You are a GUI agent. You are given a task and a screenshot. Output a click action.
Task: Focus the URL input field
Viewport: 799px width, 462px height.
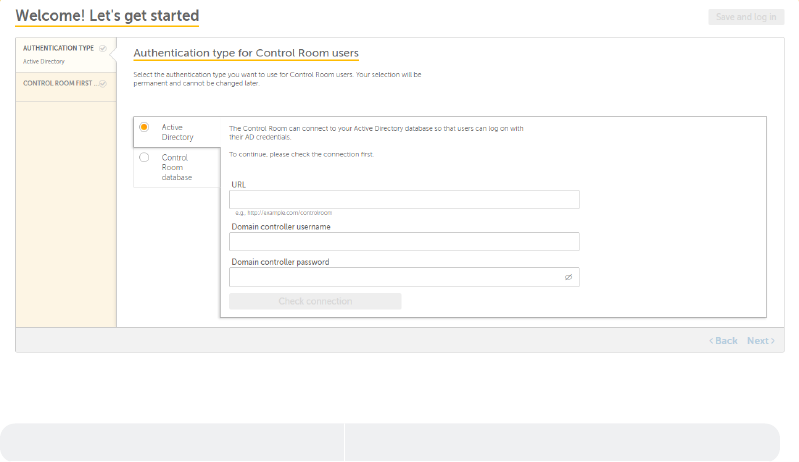[404, 200]
